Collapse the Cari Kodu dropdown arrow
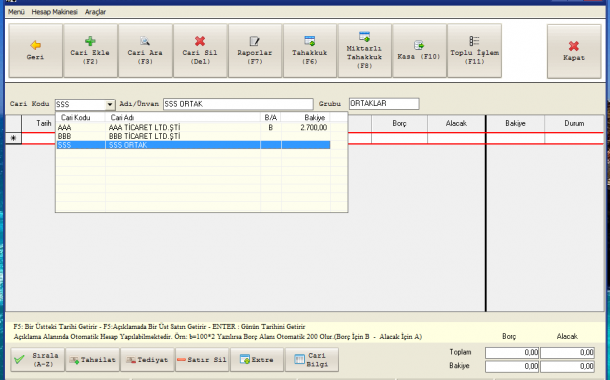Screen dimensions: 610x380 110,104
